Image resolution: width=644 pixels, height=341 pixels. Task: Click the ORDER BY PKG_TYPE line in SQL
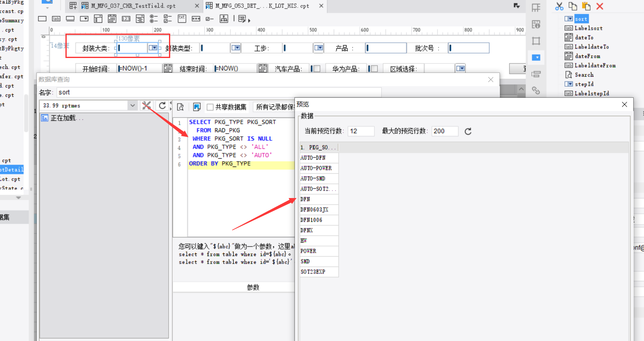[x=220, y=164]
